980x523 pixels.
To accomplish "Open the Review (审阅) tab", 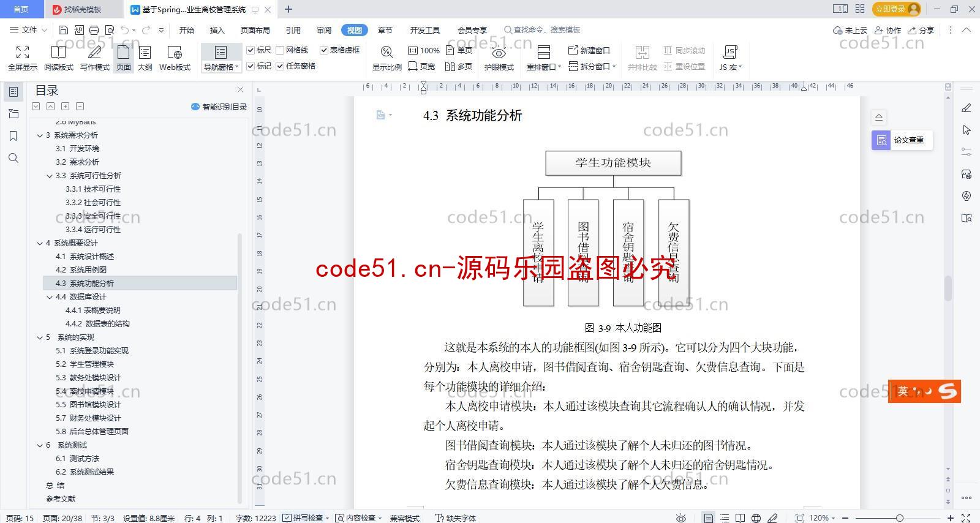I will point(324,30).
